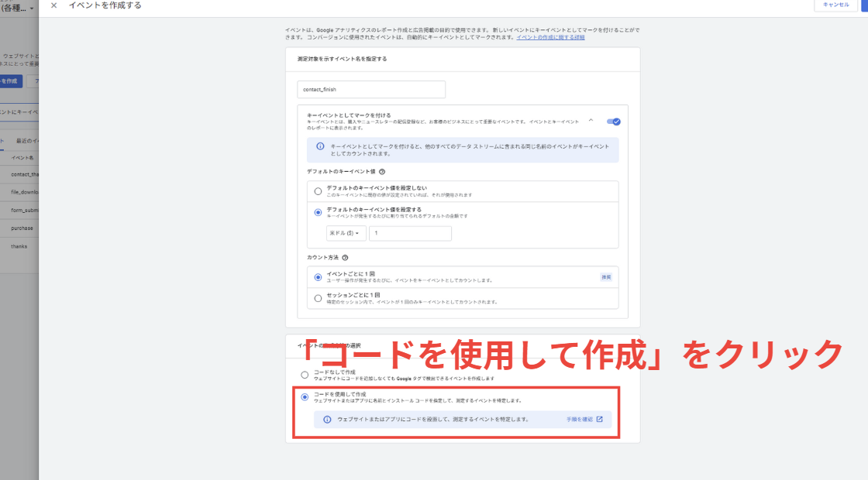Open help icon beside カウント方法
Image resolution: width=868 pixels, height=480 pixels.
tap(345, 258)
